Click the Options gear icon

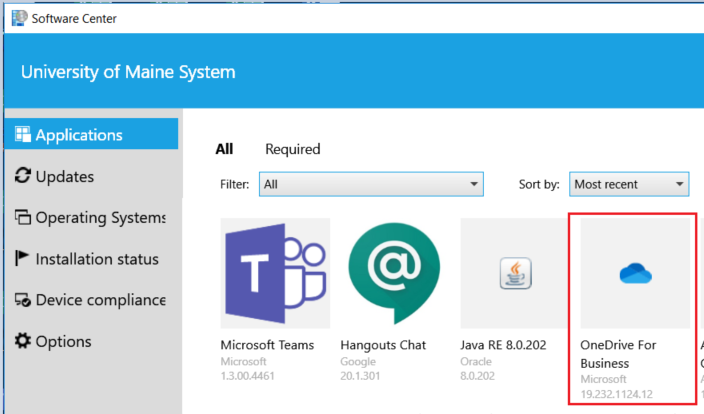tap(22, 341)
